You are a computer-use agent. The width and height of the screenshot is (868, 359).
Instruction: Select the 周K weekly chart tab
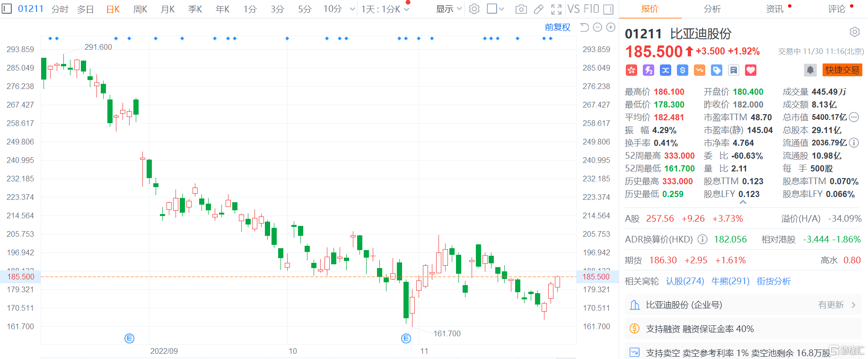[x=140, y=9]
